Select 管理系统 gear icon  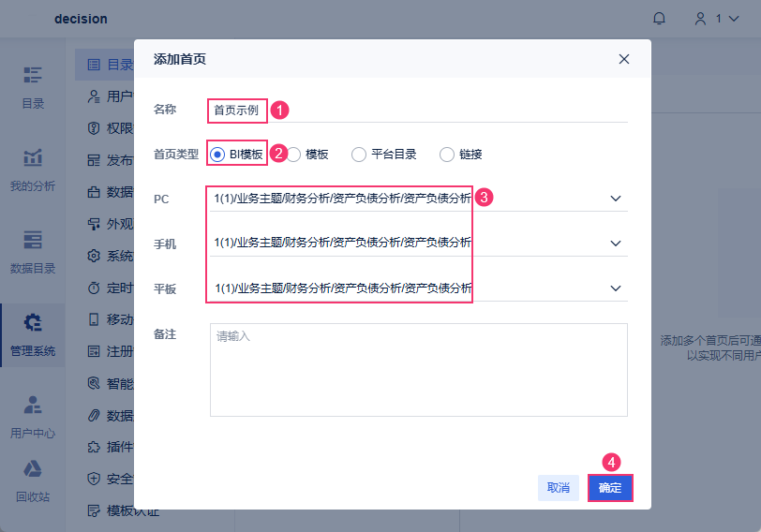33,322
